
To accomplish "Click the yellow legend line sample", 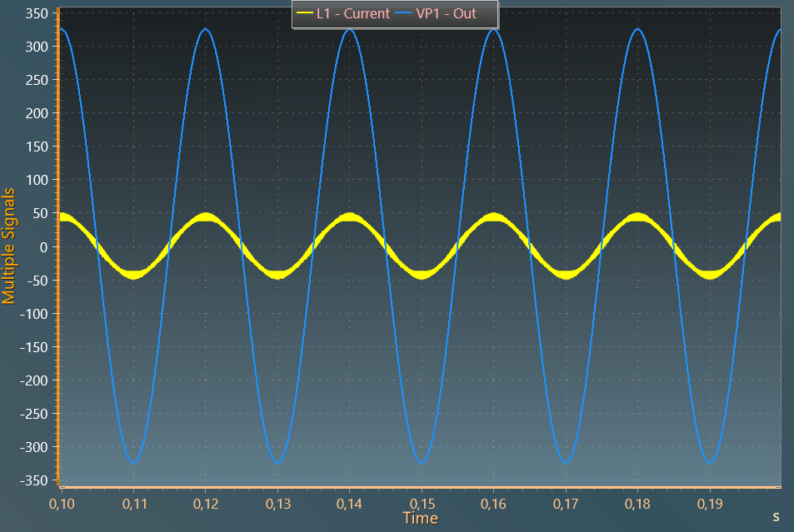I will coord(304,13).
